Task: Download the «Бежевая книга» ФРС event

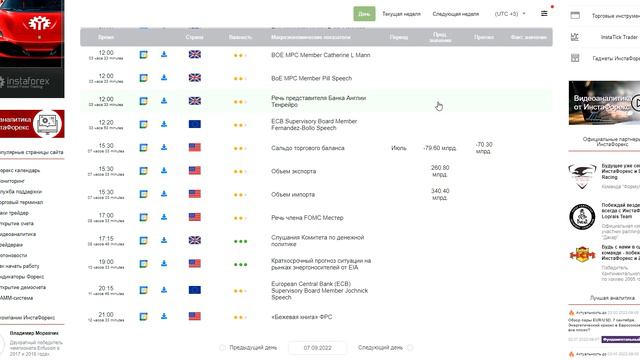Action: (x=164, y=316)
